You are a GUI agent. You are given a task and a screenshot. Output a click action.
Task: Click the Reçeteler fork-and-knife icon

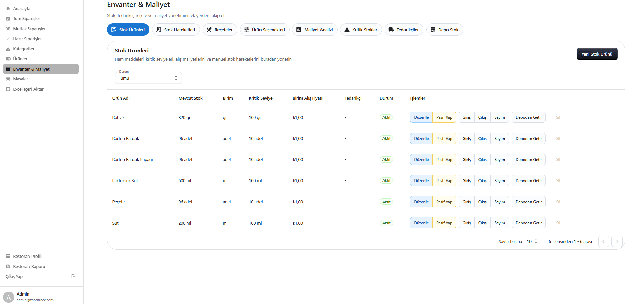click(x=209, y=30)
